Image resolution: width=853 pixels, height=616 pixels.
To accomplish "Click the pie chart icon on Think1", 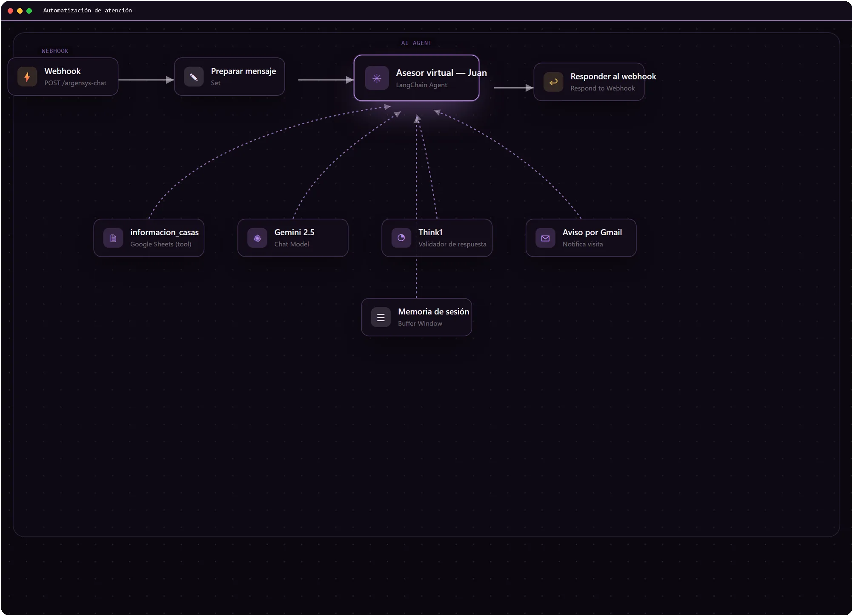I will (x=401, y=238).
